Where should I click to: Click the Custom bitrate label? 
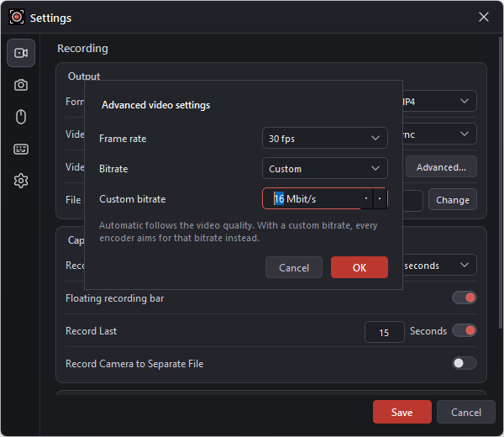tap(133, 199)
